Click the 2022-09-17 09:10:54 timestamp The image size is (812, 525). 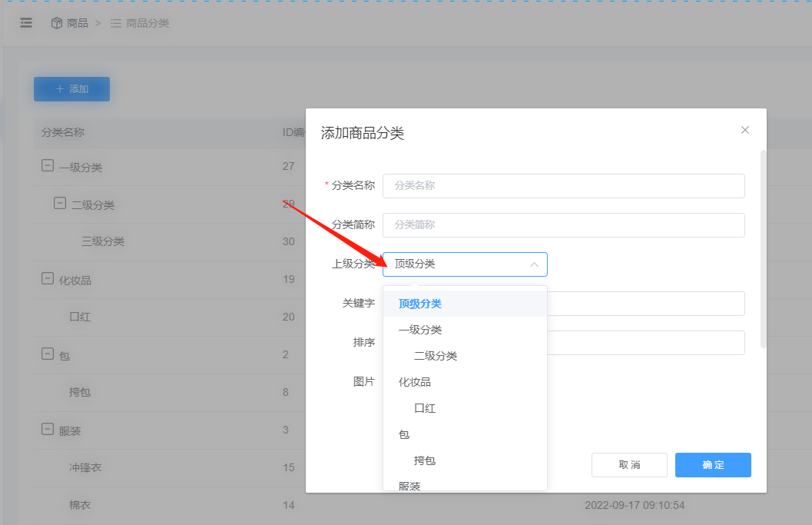635,505
